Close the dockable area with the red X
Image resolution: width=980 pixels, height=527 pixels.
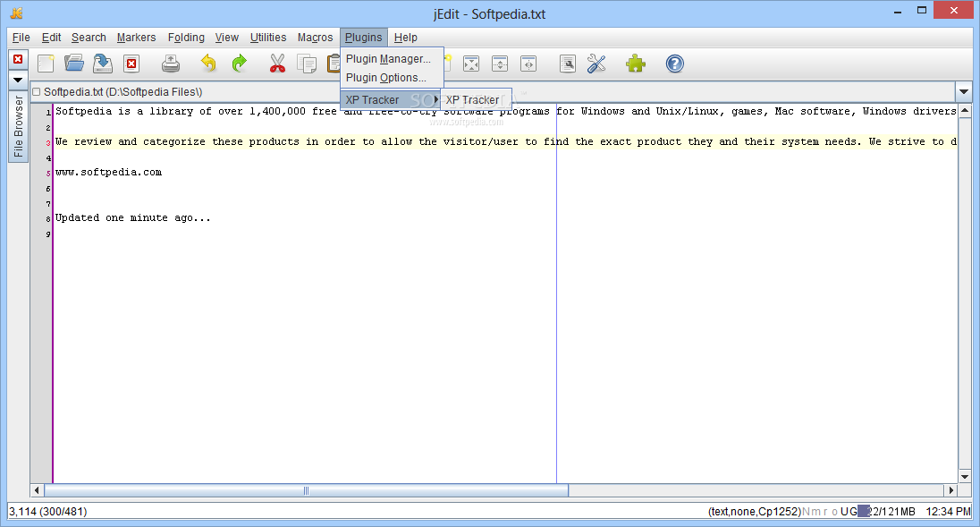pyautogui.click(x=18, y=59)
